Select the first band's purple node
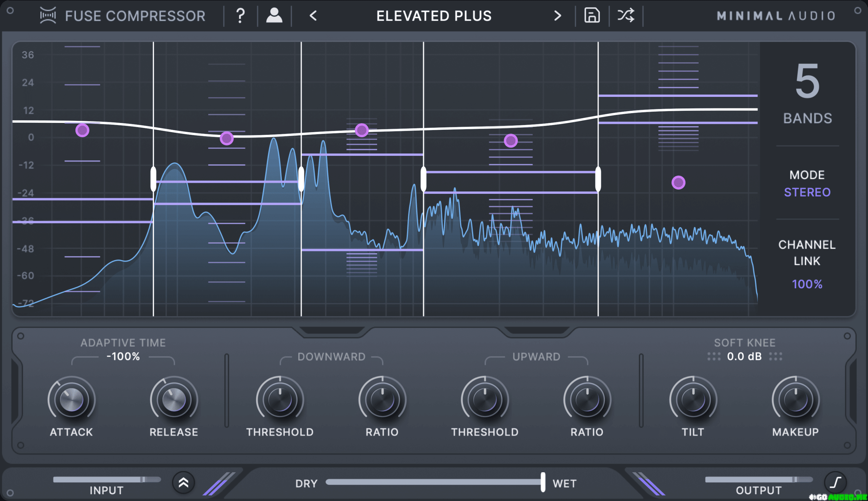This screenshot has height=501, width=868. pos(82,130)
